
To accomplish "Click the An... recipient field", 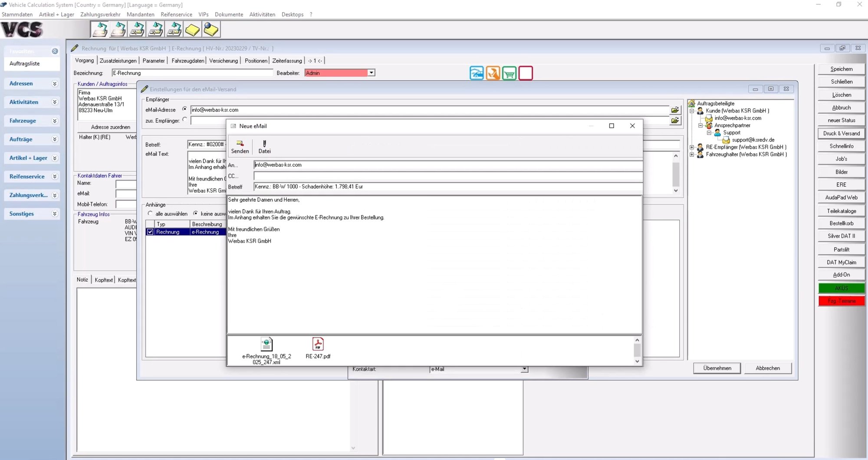I will (448, 165).
